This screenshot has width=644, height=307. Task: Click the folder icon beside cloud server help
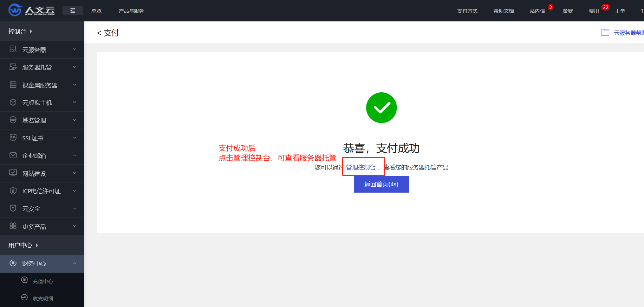click(605, 32)
